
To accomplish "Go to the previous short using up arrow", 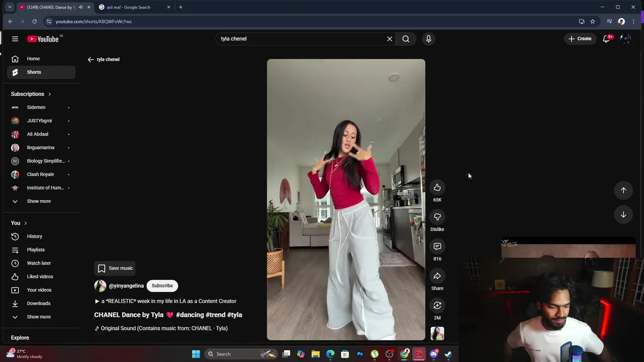I will coord(623,190).
